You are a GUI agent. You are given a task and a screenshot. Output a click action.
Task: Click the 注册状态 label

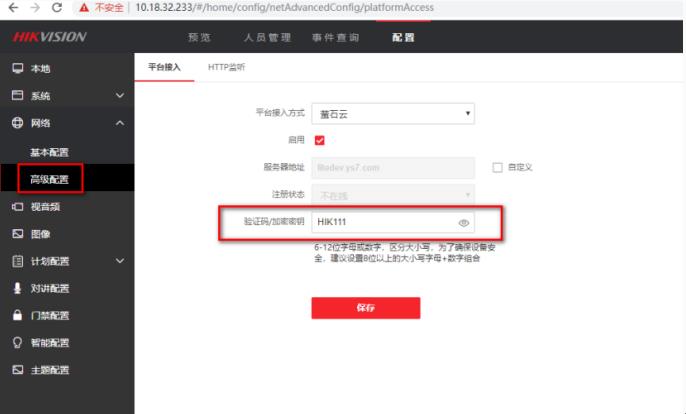click(288, 194)
